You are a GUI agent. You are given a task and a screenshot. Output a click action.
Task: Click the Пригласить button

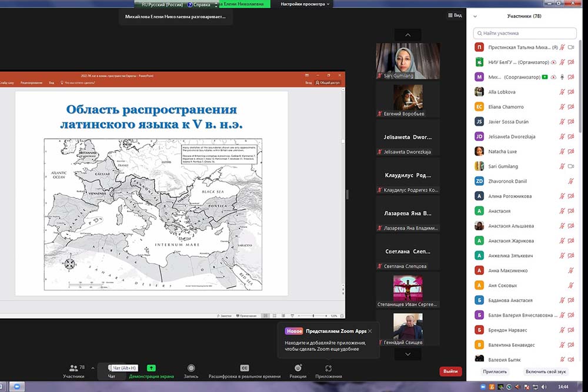pos(495,371)
